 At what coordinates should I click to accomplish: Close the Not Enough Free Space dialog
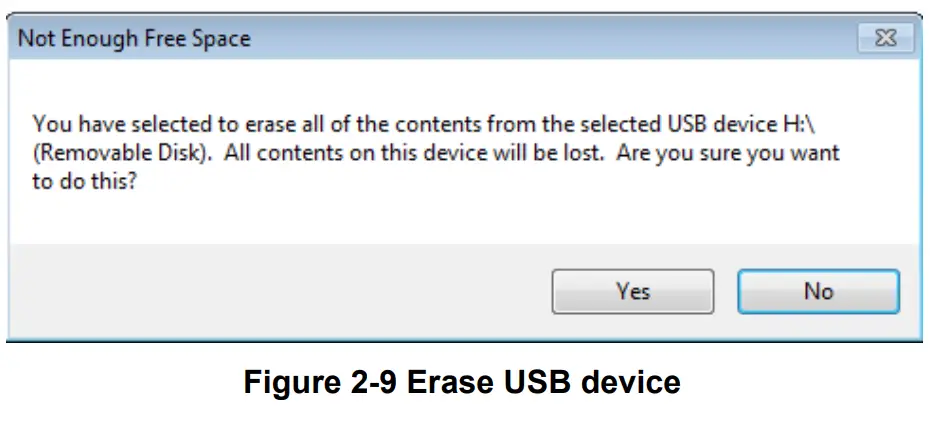[885, 40]
